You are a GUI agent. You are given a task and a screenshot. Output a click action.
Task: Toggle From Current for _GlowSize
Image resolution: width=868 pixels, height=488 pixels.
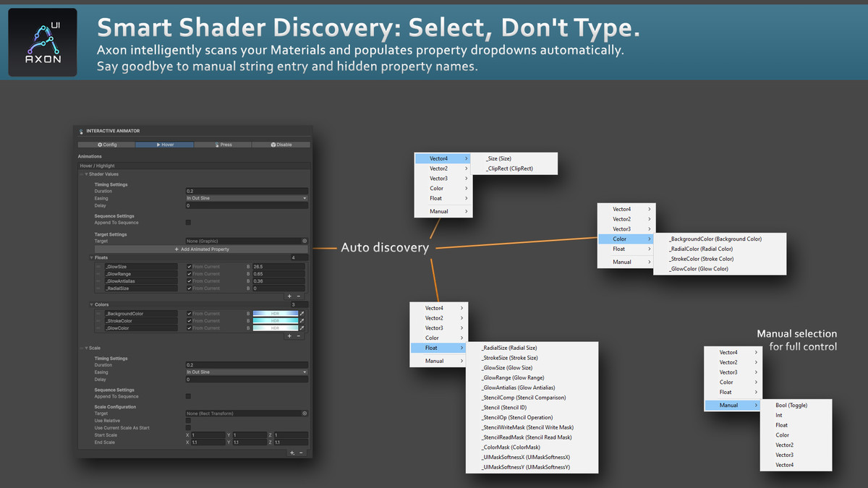tap(190, 267)
